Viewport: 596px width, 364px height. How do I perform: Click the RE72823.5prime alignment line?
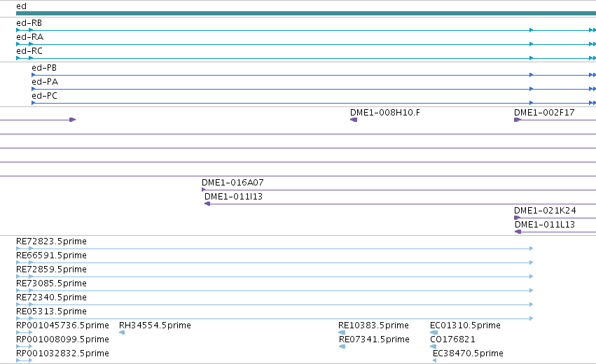(275, 248)
